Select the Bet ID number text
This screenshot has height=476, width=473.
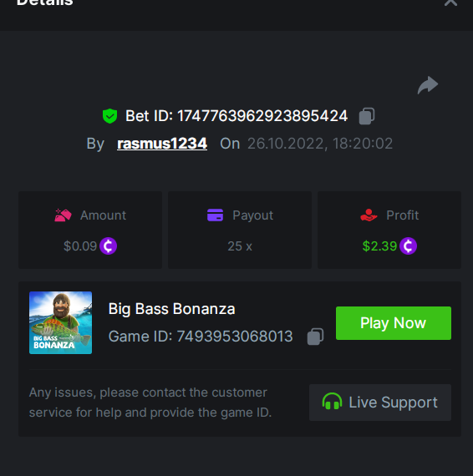pos(262,116)
